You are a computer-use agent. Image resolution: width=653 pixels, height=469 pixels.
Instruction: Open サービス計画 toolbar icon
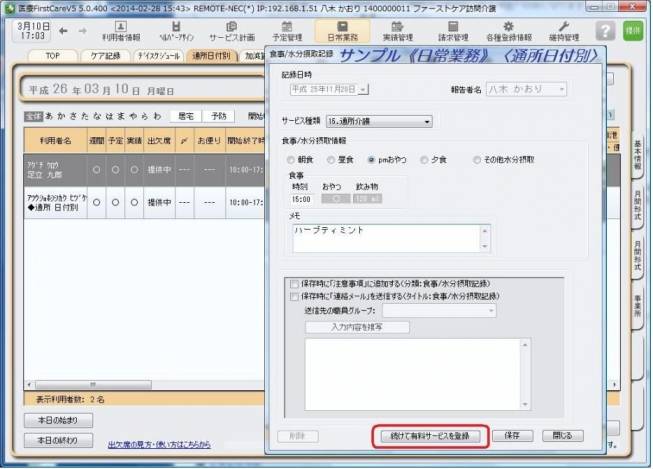(232, 31)
